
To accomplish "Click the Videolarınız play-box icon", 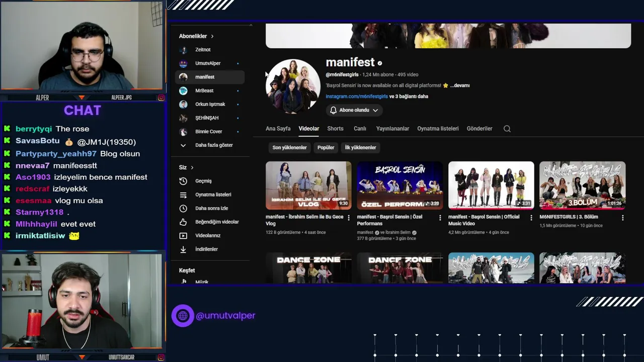I will [x=183, y=235].
